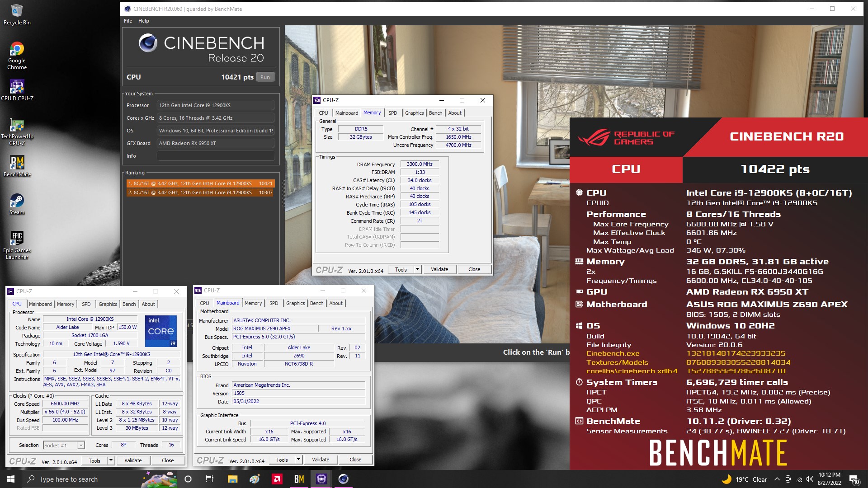868x488 pixels.
Task: Click the BenchMate panel Memory section icon
Action: [x=579, y=261]
